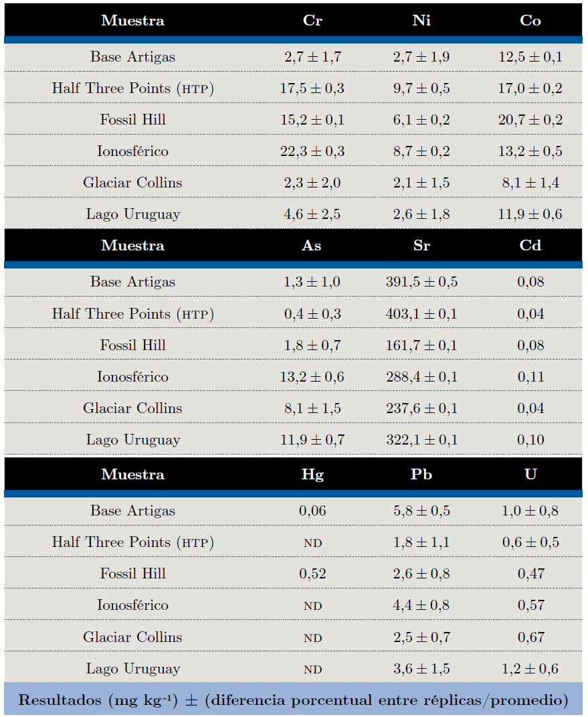Click the Cd column header

point(530,245)
